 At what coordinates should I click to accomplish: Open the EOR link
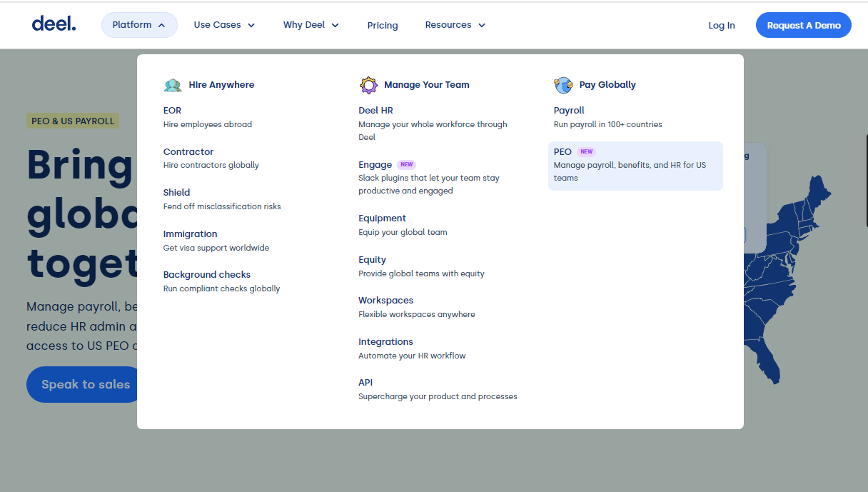pyautogui.click(x=172, y=110)
